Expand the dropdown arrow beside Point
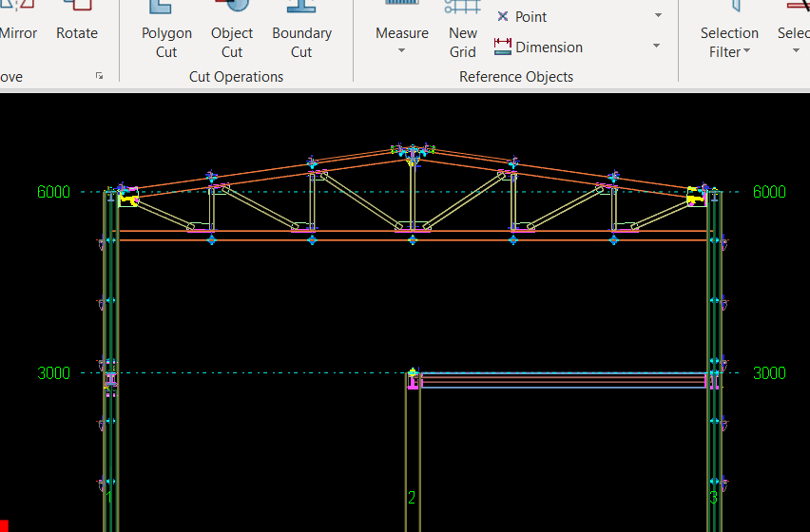 [x=658, y=17]
